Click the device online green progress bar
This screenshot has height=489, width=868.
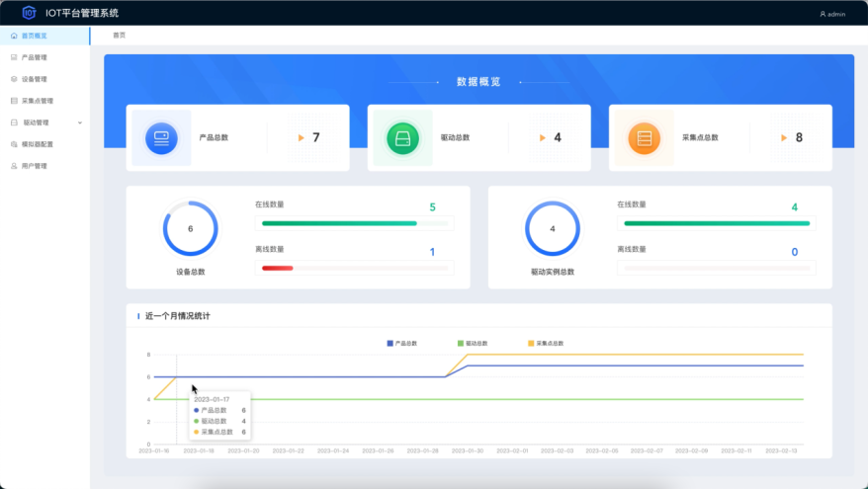pyautogui.click(x=355, y=223)
